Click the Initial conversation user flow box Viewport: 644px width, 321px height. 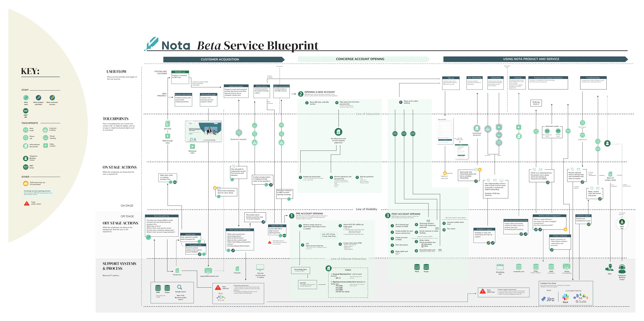[236, 91]
